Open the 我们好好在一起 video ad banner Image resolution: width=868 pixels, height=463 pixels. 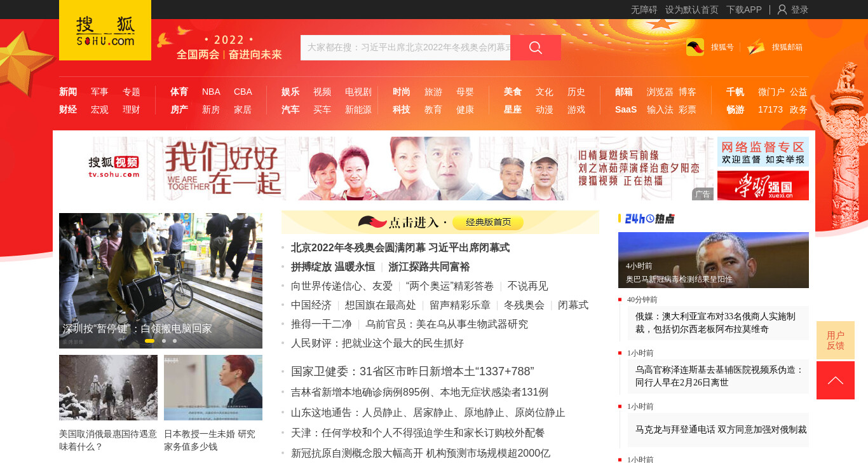[x=386, y=169]
